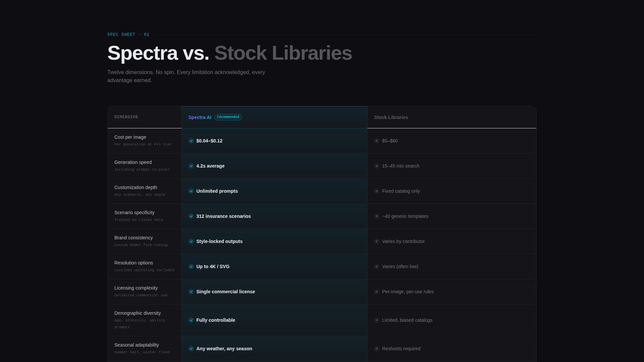Click the x icon beside "Fixed catalog only"
Screen dimensions: 644x362
click(377, 191)
